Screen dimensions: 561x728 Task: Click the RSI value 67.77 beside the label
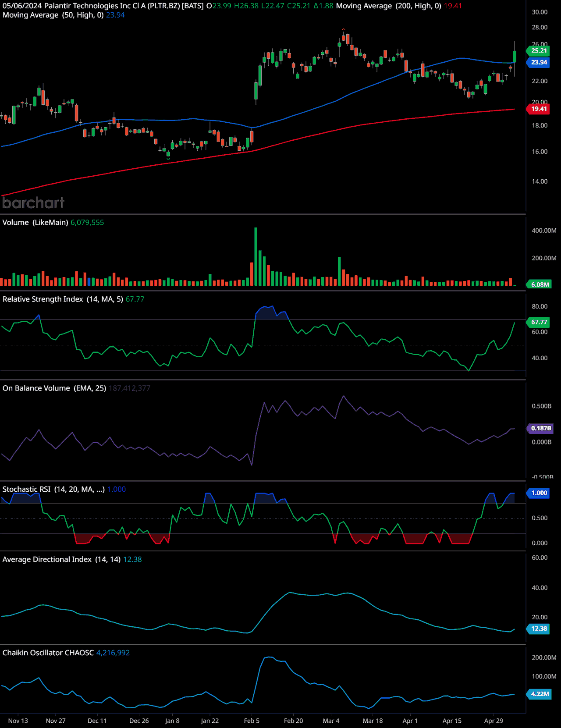click(x=135, y=299)
